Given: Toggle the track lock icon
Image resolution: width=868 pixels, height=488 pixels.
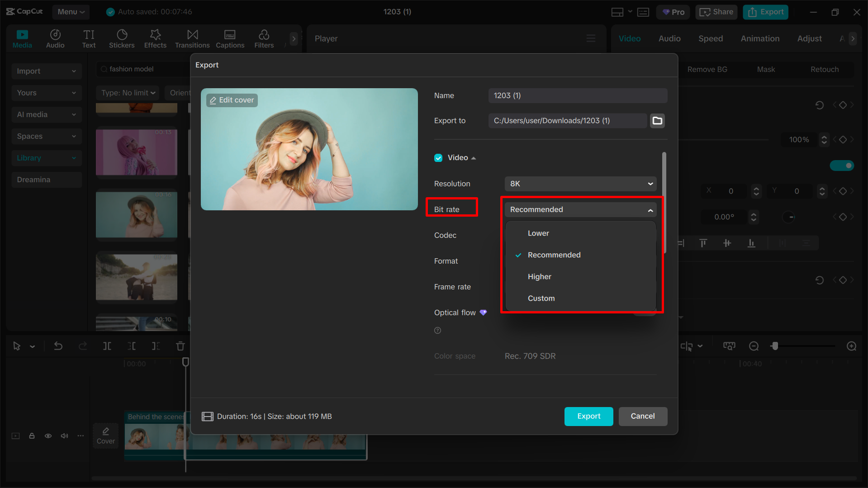Looking at the screenshot, I should (x=32, y=436).
